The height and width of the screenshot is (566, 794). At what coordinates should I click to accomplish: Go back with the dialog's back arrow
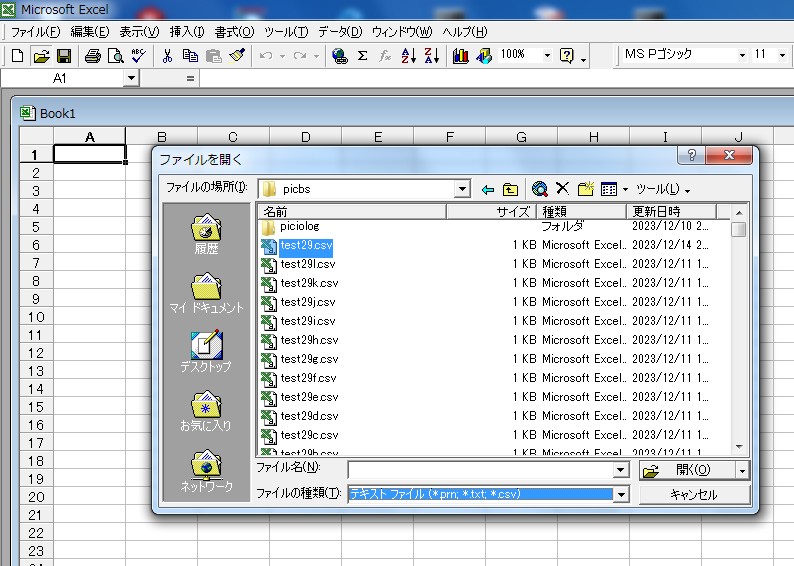pos(488,189)
